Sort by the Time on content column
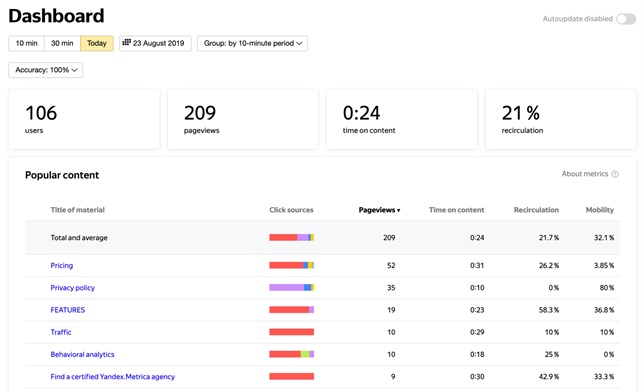The height and width of the screenshot is (392, 643). 456,210
